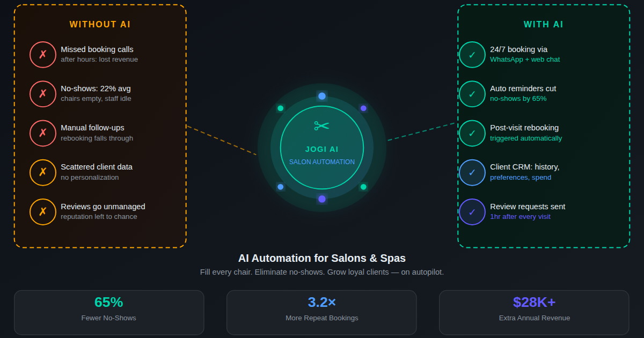
Task: Click the green dot at the upper left of the ring
Action: coord(280,108)
